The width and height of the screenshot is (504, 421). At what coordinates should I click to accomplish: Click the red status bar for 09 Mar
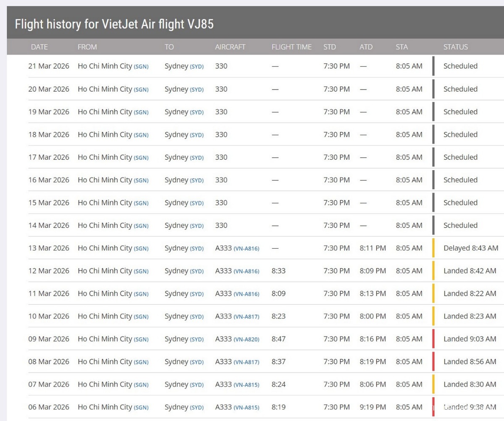coord(433,339)
